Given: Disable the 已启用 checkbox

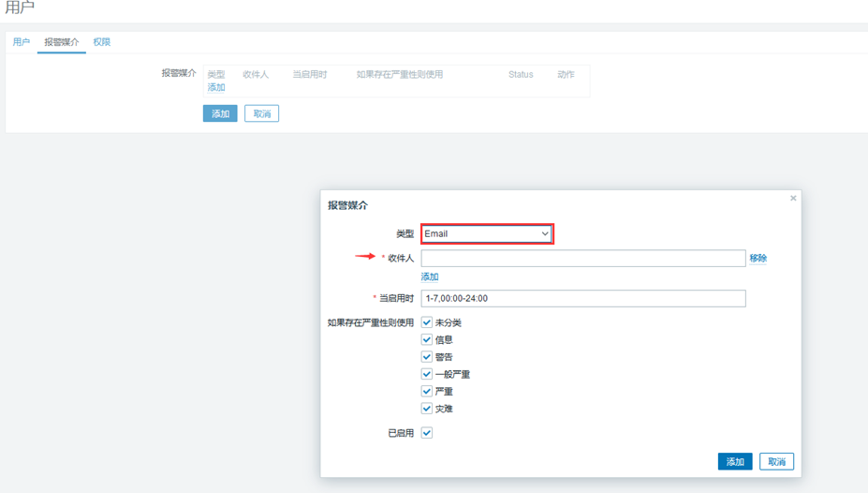Looking at the screenshot, I should pos(427,433).
